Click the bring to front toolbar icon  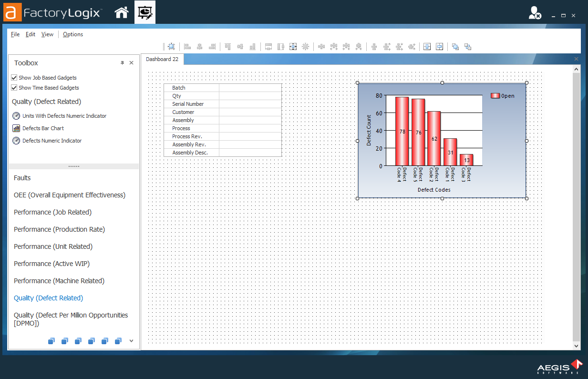(x=455, y=46)
